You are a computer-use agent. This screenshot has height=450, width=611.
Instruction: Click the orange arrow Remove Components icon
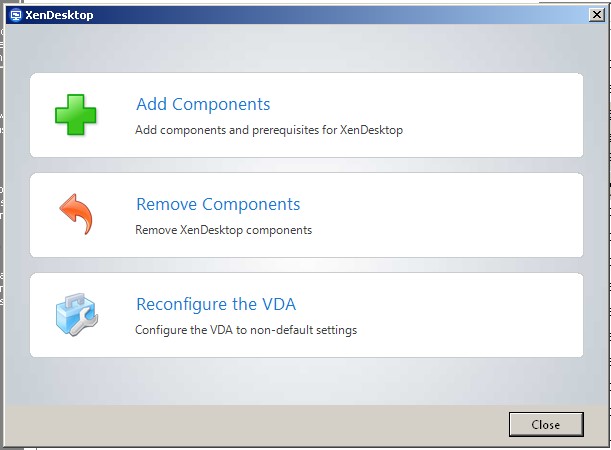(x=76, y=214)
